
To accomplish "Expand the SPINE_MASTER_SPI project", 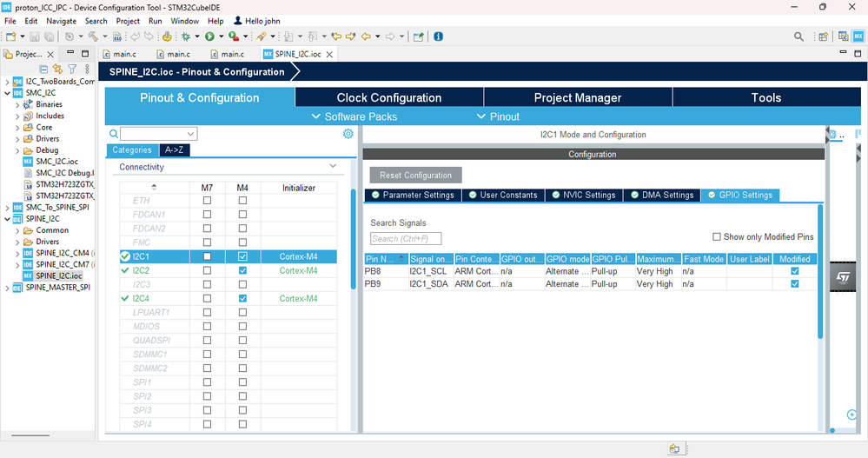I will (x=7, y=288).
